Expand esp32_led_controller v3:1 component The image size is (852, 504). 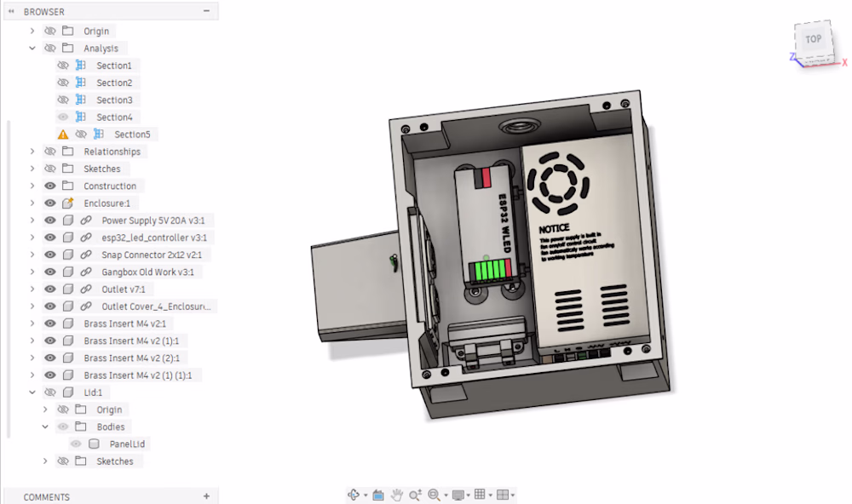[32, 238]
